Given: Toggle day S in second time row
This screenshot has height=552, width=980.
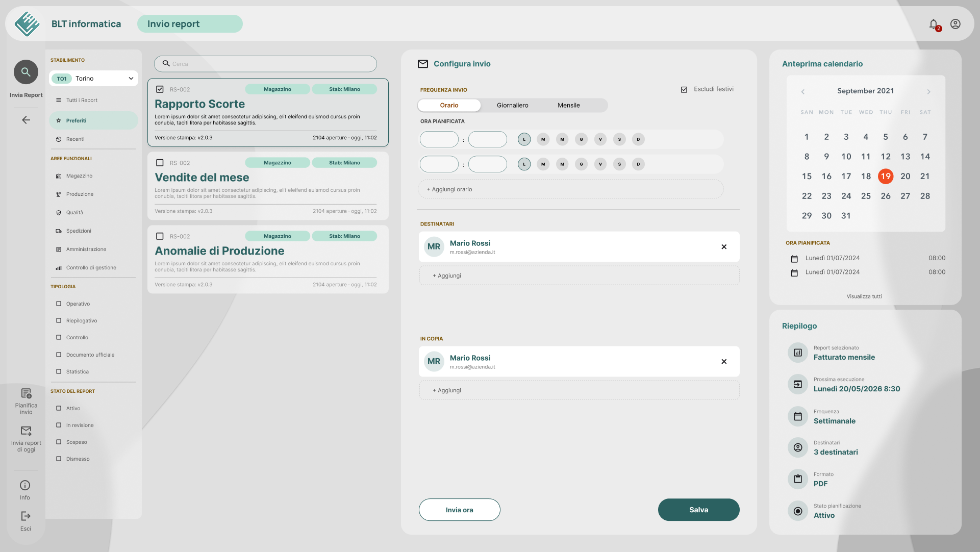Looking at the screenshot, I should 619,164.
